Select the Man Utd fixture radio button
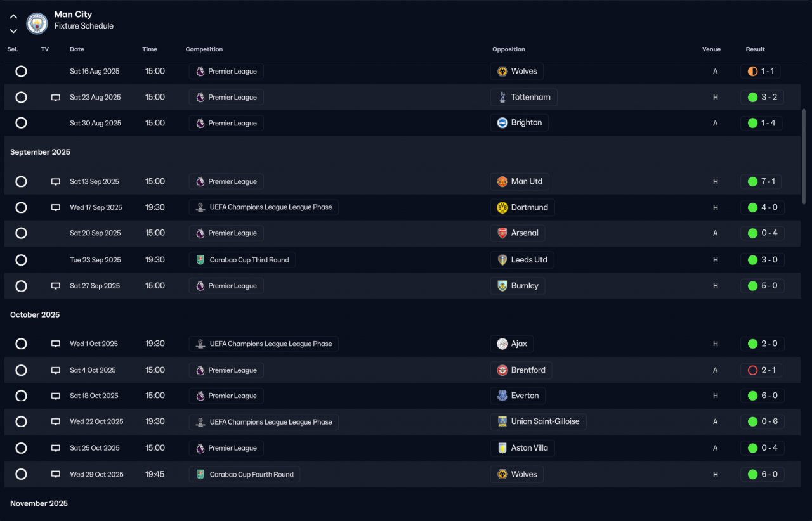Screen dimensions: 812x521 (21, 182)
